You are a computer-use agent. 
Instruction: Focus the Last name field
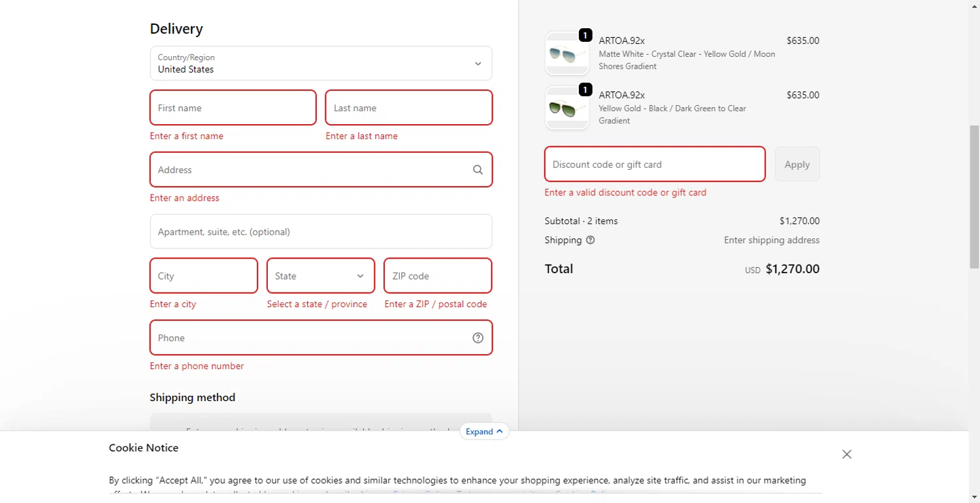(409, 108)
